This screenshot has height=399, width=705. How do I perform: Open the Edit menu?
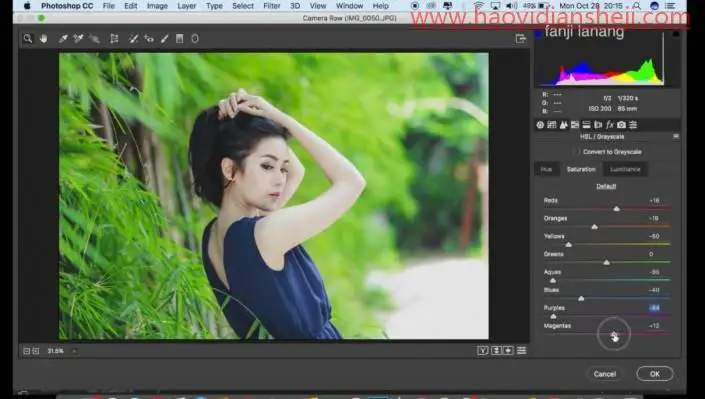(x=131, y=6)
